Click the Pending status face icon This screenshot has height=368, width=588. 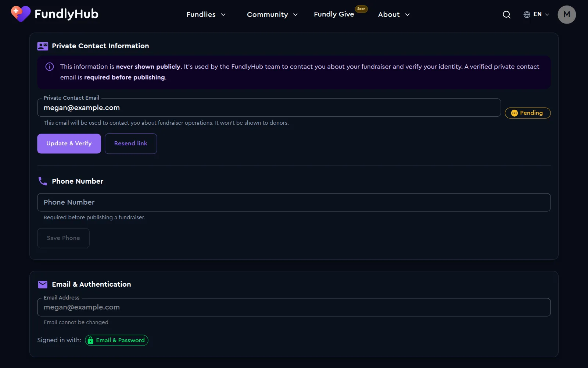pos(514,113)
